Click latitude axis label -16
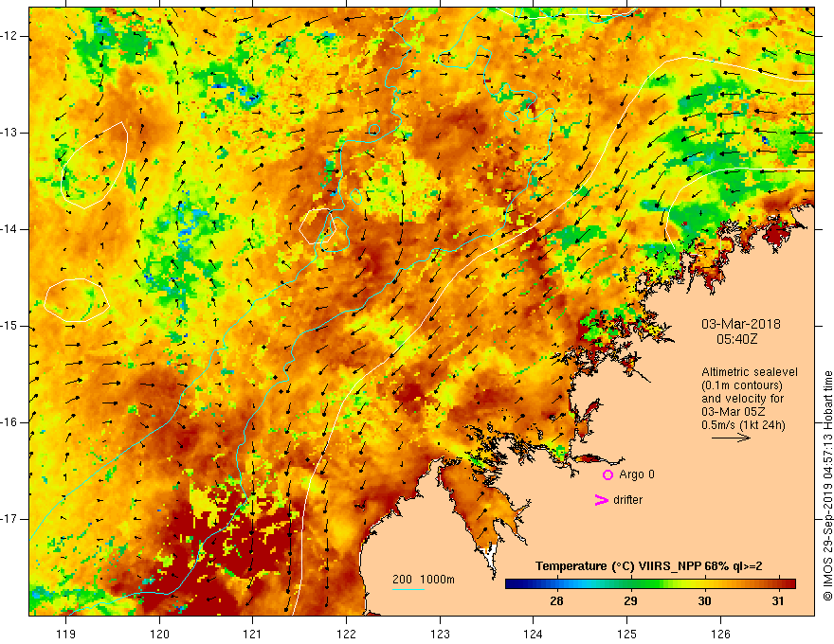This screenshot has width=834, height=644. (9, 422)
